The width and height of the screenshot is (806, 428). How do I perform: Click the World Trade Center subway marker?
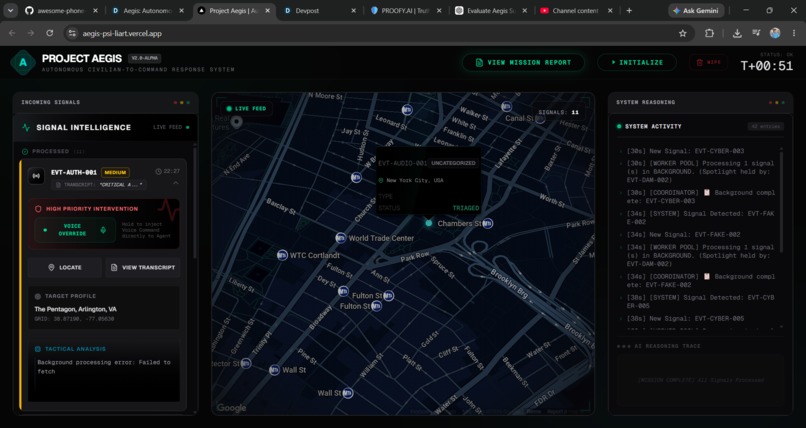[x=340, y=238]
